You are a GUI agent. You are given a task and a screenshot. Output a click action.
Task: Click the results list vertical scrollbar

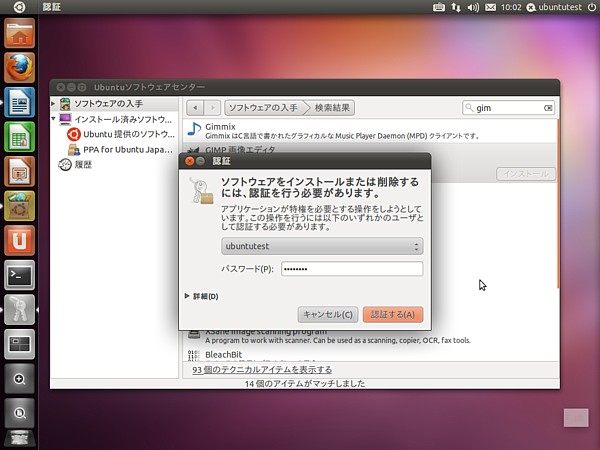[x=558, y=203]
